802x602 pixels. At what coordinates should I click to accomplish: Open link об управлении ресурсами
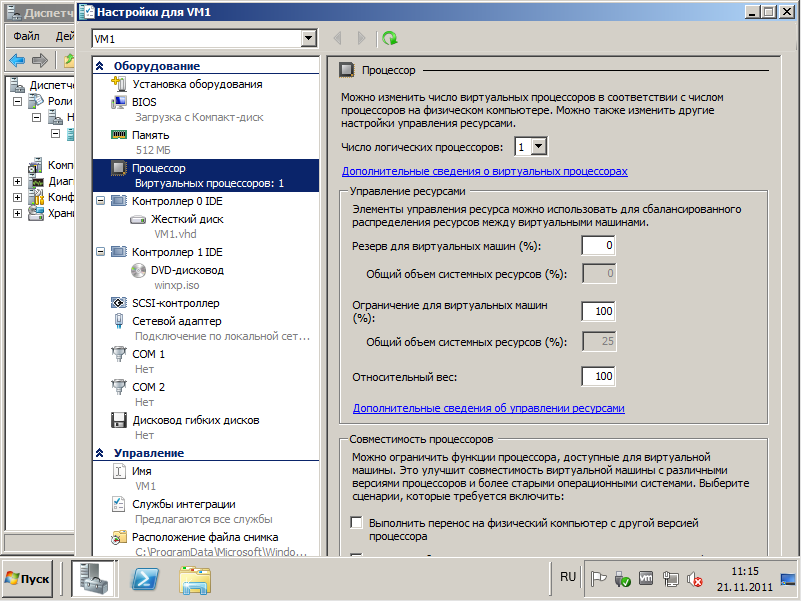(x=488, y=408)
